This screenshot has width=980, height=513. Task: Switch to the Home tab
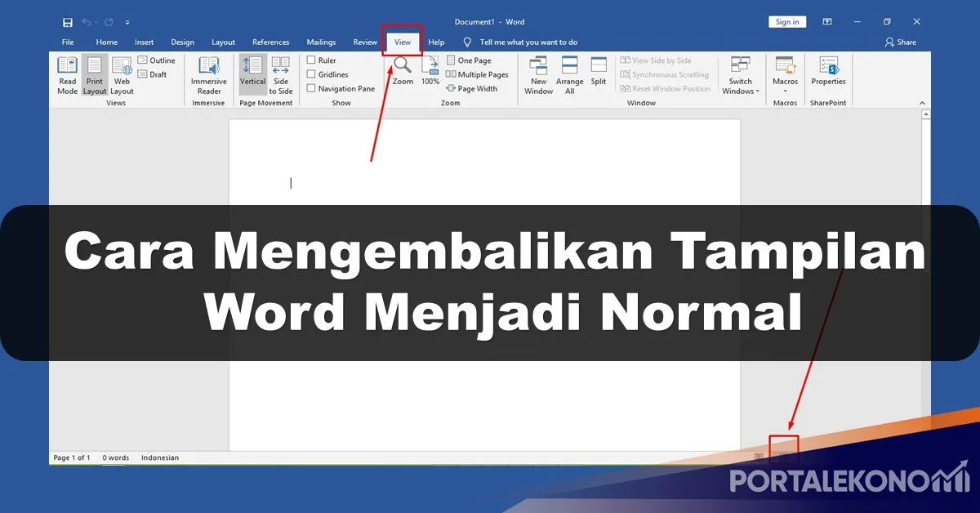point(107,42)
